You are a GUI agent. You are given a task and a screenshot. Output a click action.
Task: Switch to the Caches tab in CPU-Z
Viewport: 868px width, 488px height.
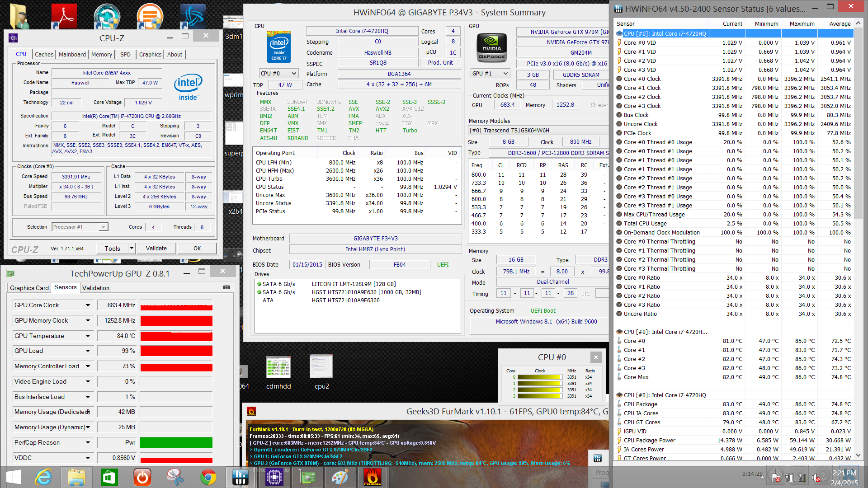[44, 54]
